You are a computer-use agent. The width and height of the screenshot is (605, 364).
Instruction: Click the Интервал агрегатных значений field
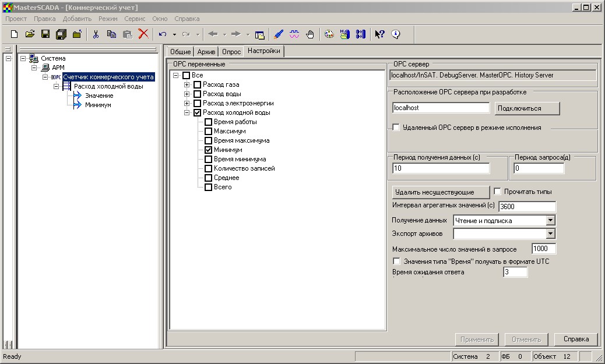click(x=527, y=206)
